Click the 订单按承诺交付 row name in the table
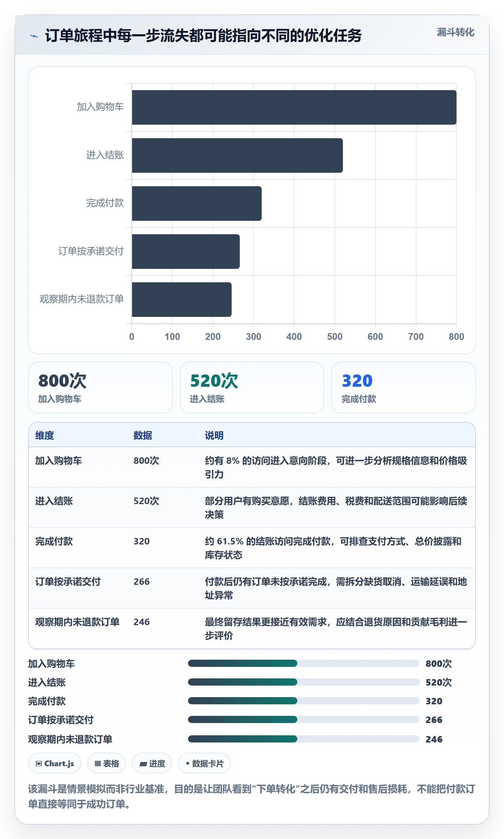The height and width of the screenshot is (839, 504). [x=68, y=582]
